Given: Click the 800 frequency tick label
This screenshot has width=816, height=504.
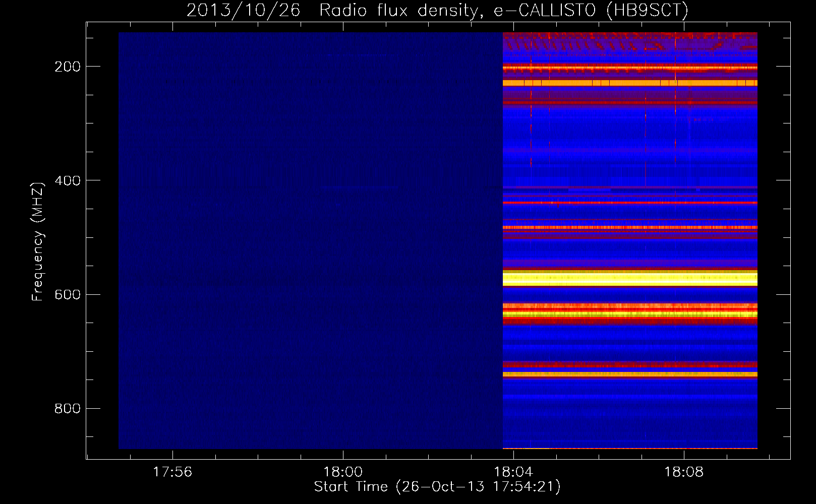Looking at the screenshot, I should point(68,408).
